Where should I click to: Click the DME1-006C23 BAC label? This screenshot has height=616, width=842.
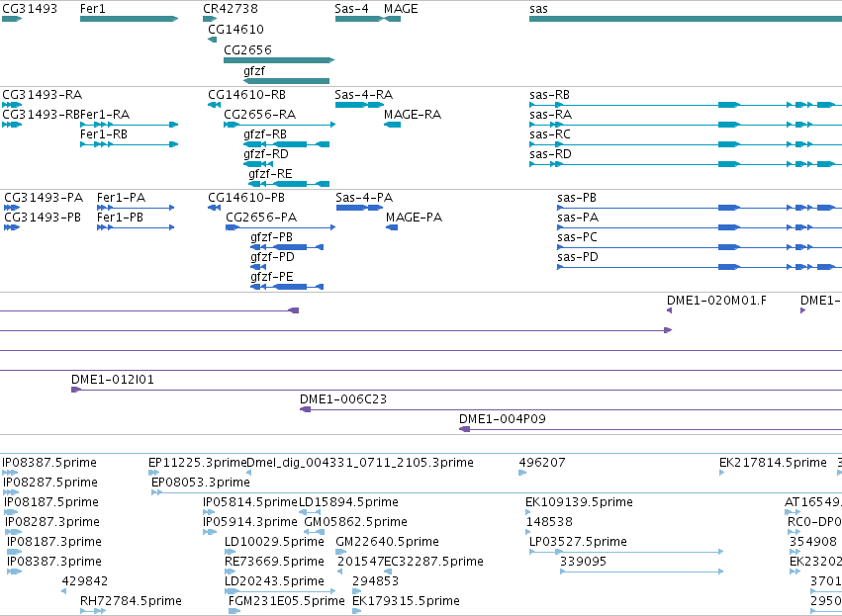pos(343,399)
